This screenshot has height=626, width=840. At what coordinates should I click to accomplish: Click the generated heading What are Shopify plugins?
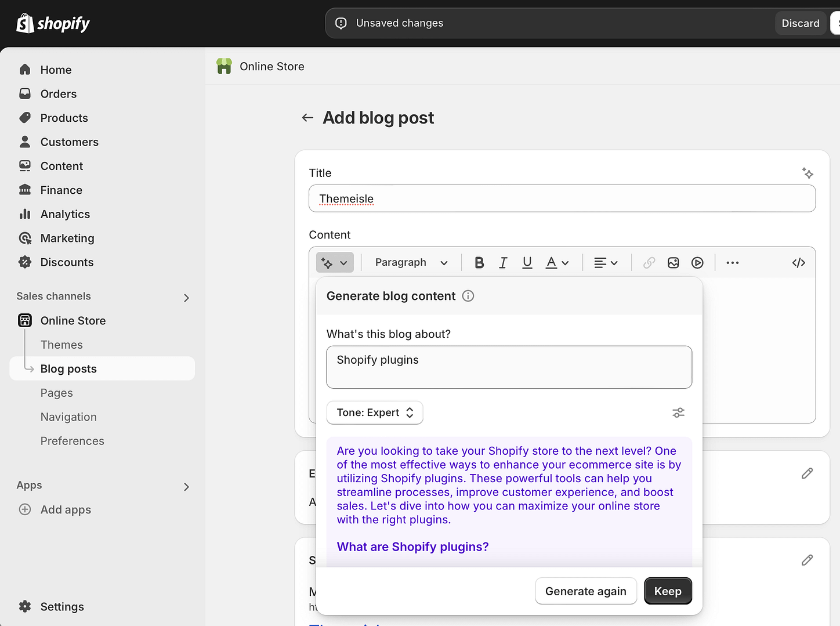point(413,547)
